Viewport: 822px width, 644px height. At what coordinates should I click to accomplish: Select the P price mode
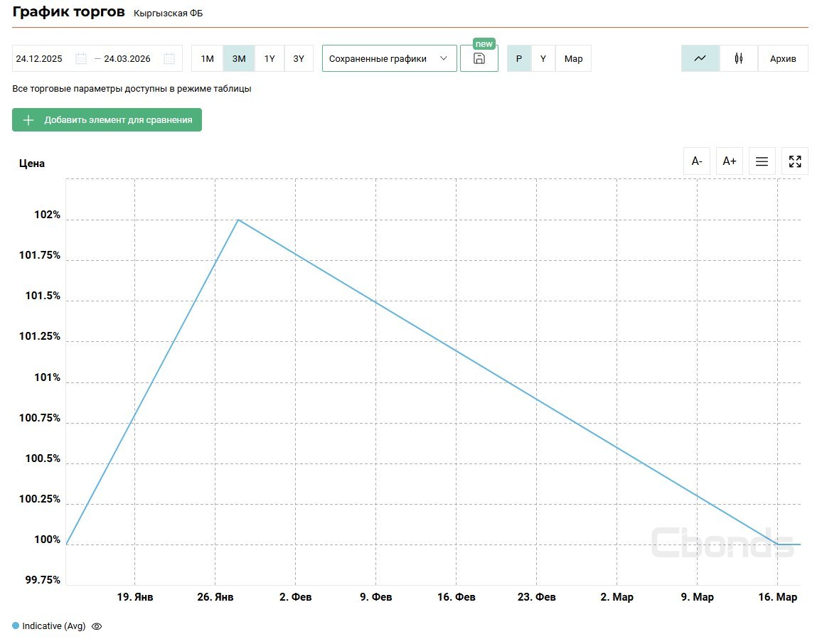tap(519, 59)
